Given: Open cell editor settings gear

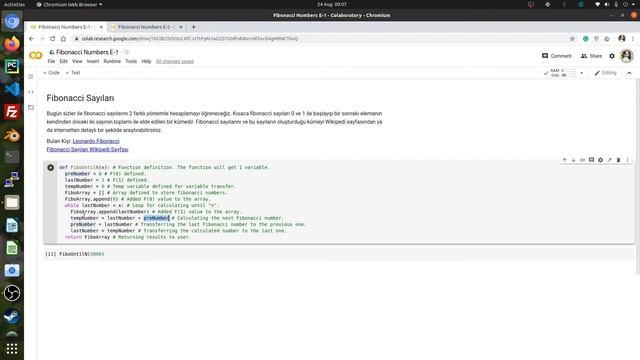Looking at the screenshot, I should 600,160.
